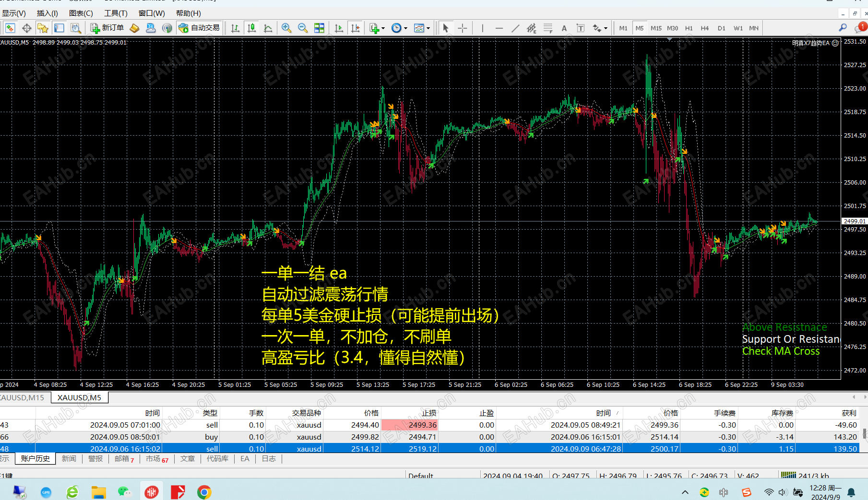868x500 pixels.
Task: Open the chat notifications icon
Action: click(x=860, y=28)
